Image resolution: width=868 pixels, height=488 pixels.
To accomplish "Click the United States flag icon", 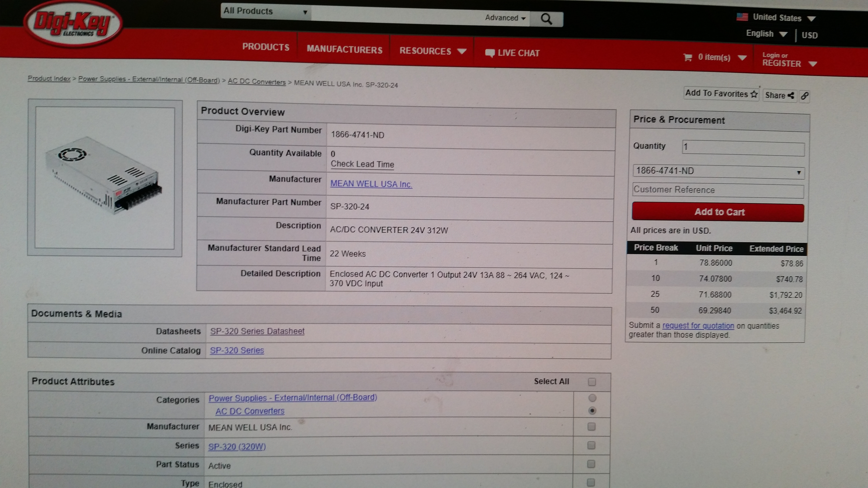I will pos(742,17).
